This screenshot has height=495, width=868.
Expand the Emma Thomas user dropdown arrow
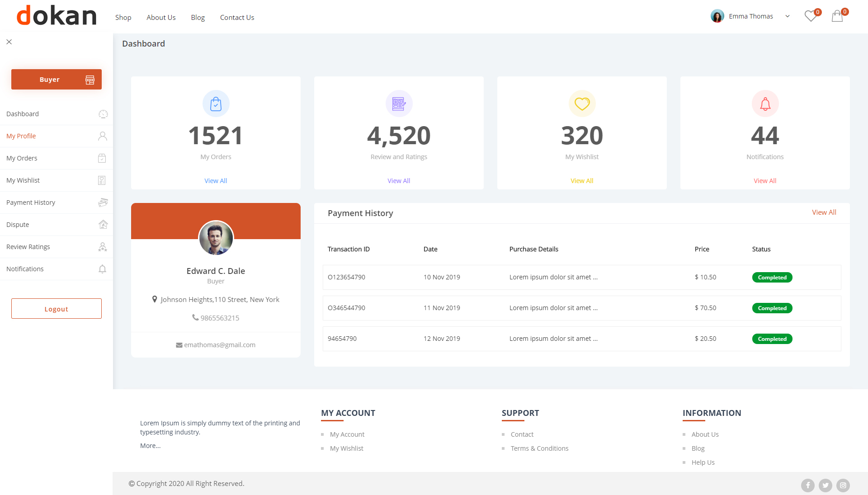788,16
